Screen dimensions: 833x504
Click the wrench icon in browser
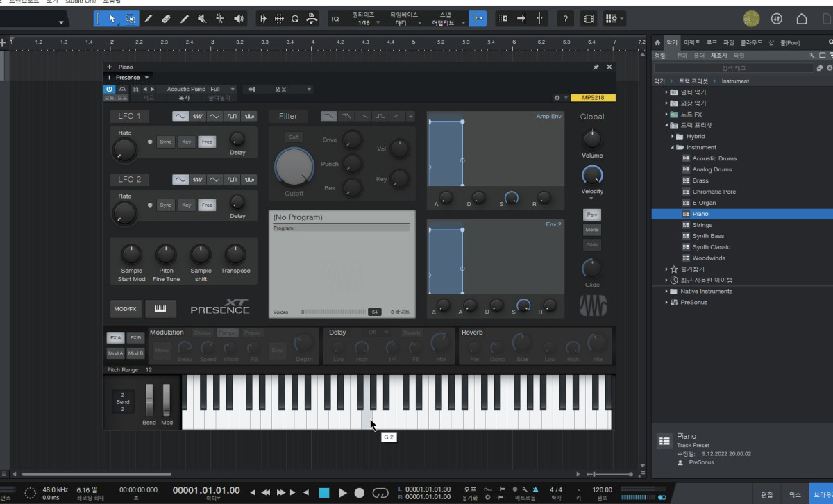click(x=812, y=55)
